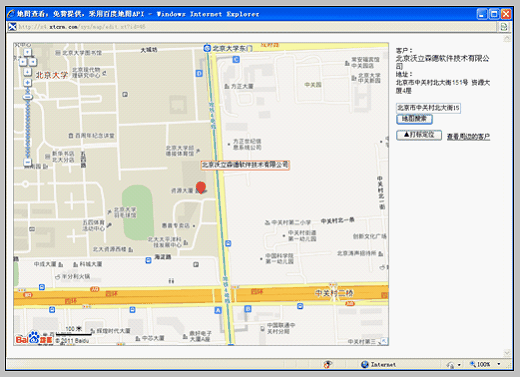Click the red location marker pin
The height and width of the screenshot is (378, 521).
pos(201,188)
